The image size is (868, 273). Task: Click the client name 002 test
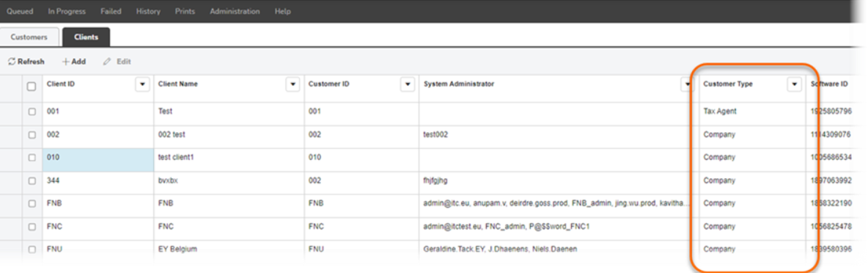click(x=172, y=134)
